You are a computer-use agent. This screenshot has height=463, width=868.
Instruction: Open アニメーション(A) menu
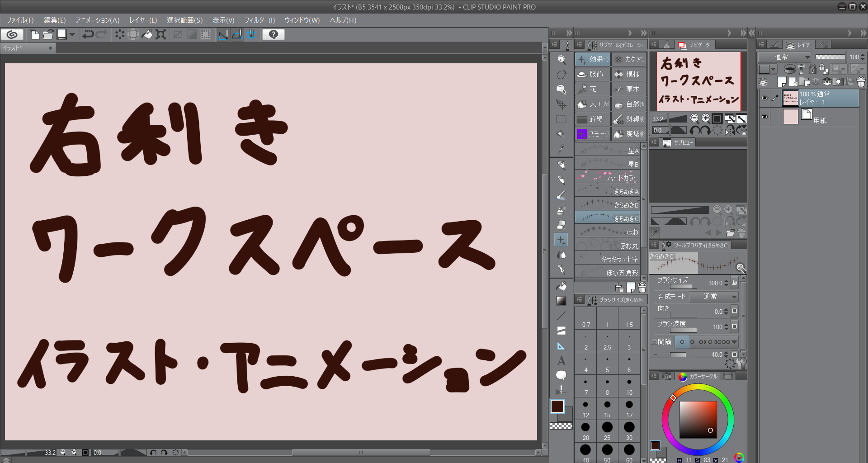98,20
